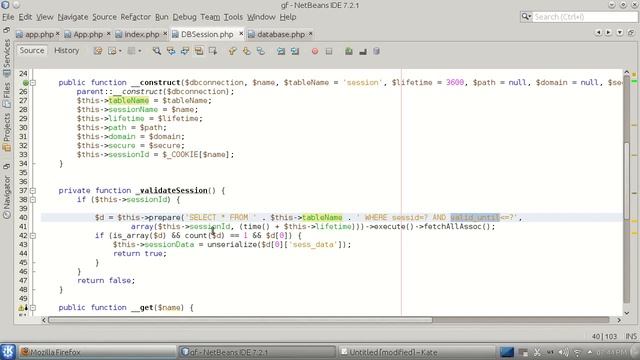The width and height of the screenshot is (640, 360).
Task: Click Find Next Occurrence icon
Action: pyautogui.click(x=185, y=51)
